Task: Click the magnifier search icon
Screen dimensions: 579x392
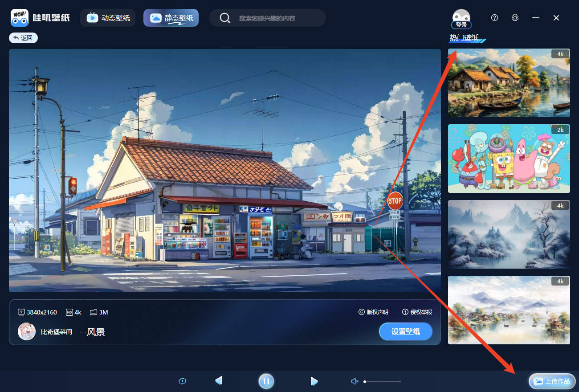Action: pyautogui.click(x=225, y=18)
